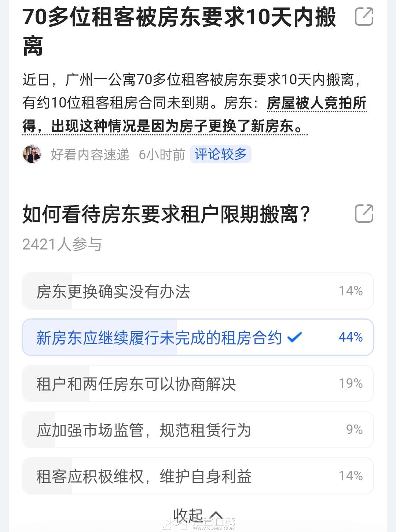The image size is (396, 532).
Task: Open poll title 如何看待房东要求租户限期搬离？
Action: click(166, 214)
